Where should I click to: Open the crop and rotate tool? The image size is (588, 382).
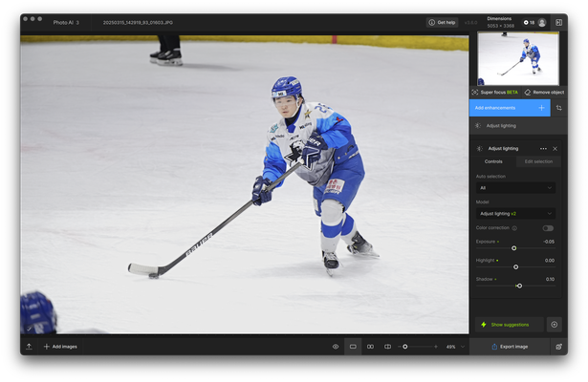pyautogui.click(x=558, y=108)
